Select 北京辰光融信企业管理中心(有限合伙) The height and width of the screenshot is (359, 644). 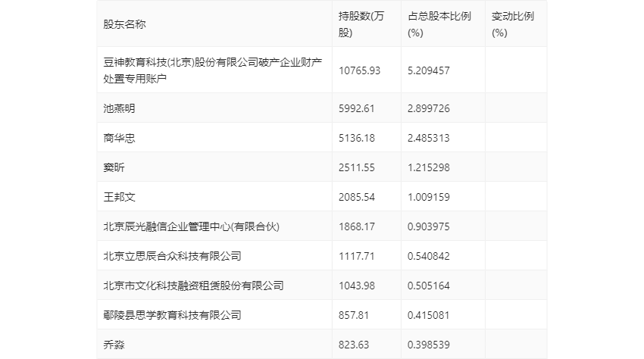tap(192, 226)
